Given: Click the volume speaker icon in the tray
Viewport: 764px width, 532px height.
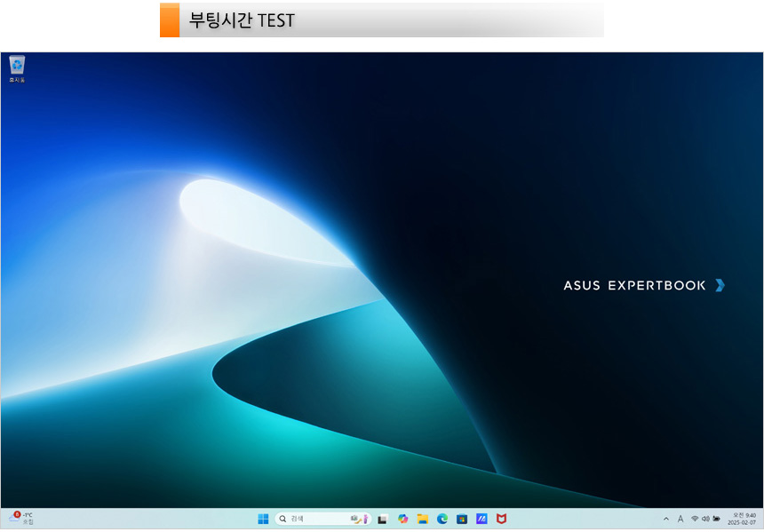Looking at the screenshot, I should point(705,519).
